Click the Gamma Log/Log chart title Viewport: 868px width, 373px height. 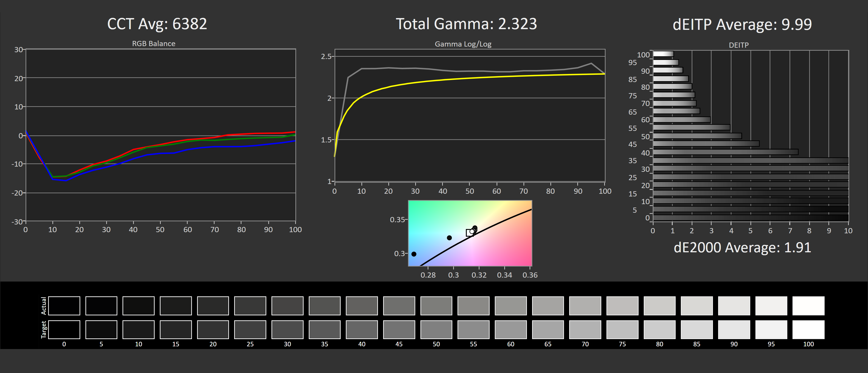click(x=463, y=44)
